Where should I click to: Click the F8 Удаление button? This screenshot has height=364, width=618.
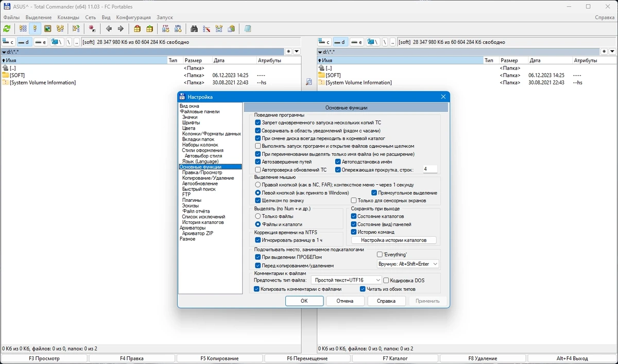[x=483, y=358]
